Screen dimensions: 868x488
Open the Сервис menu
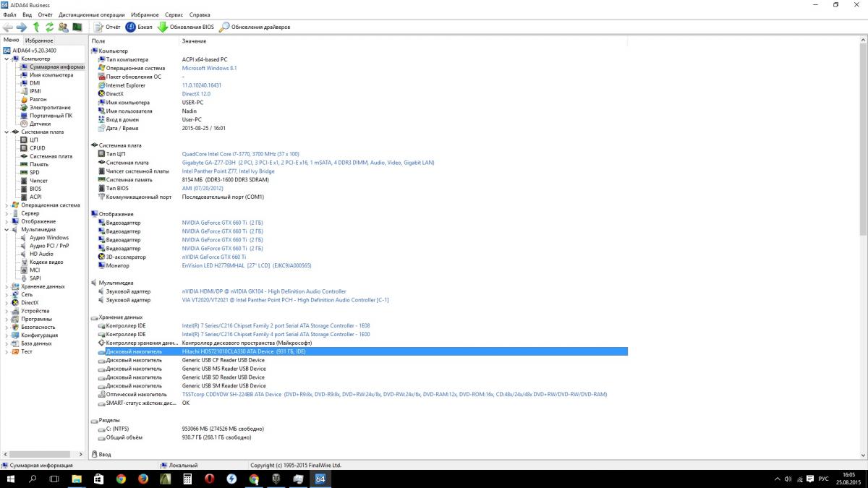174,14
